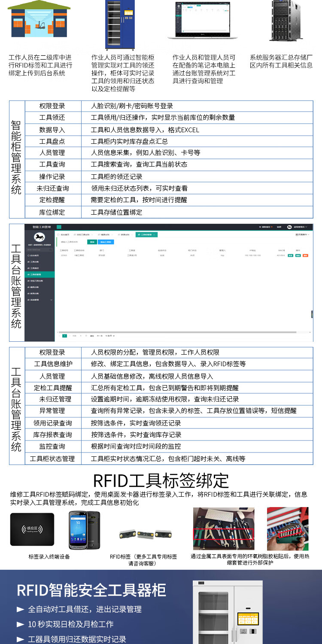Viewport: 322px width, 644px height.
Task: Select the active 工具柜管理 tab
Action: coord(146,235)
